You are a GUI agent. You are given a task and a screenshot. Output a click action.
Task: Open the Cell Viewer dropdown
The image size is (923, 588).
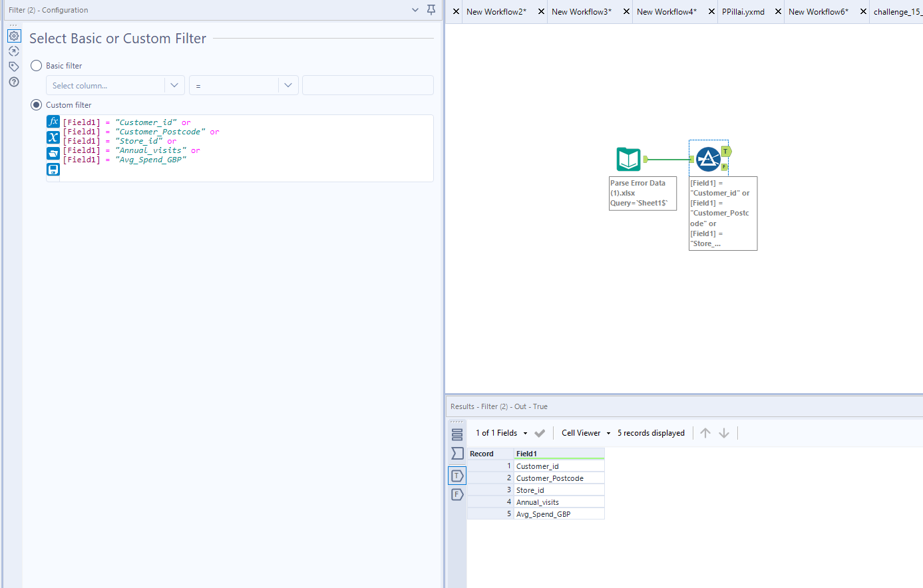pos(586,433)
